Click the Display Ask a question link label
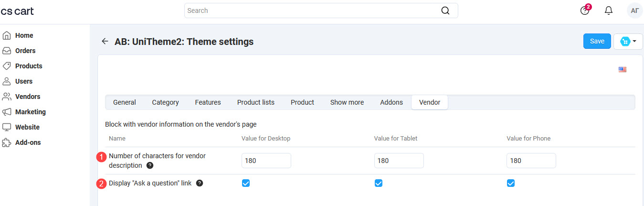The width and height of the screenshot is (644, 206). 150,183
